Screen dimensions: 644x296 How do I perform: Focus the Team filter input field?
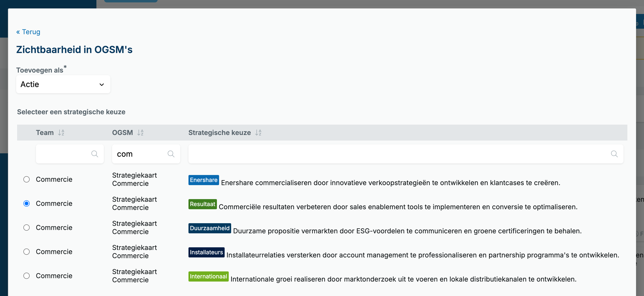(x=70, y=154)
